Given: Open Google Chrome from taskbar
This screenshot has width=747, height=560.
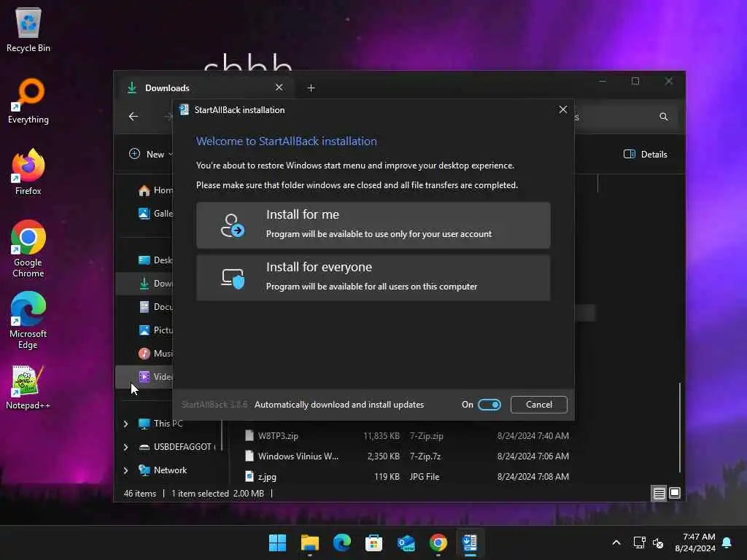Looking at the screenshot, I should coord(438,542).
